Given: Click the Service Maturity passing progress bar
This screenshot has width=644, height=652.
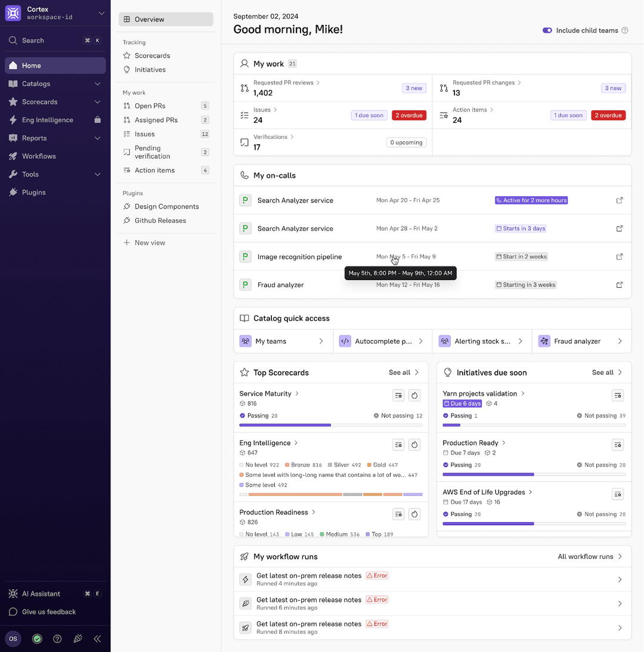Looking at the screenshot, I should (x=285, y=425).
